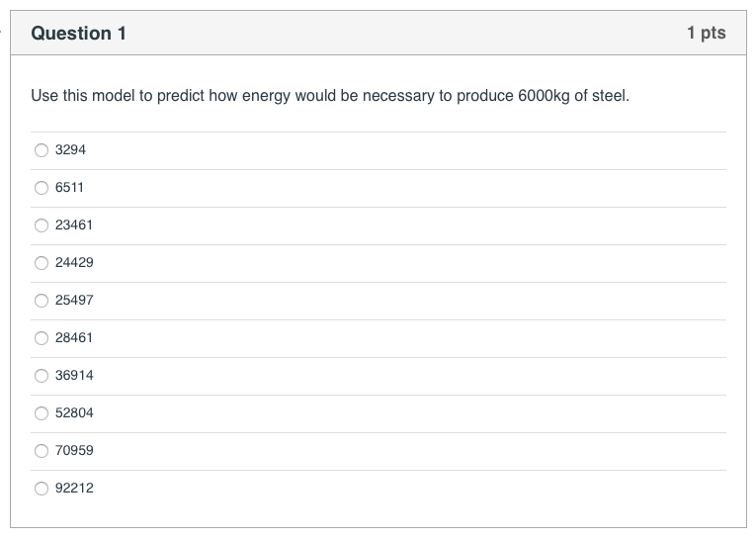Mark the radio button beside 23461

click(x=42, y=225)
